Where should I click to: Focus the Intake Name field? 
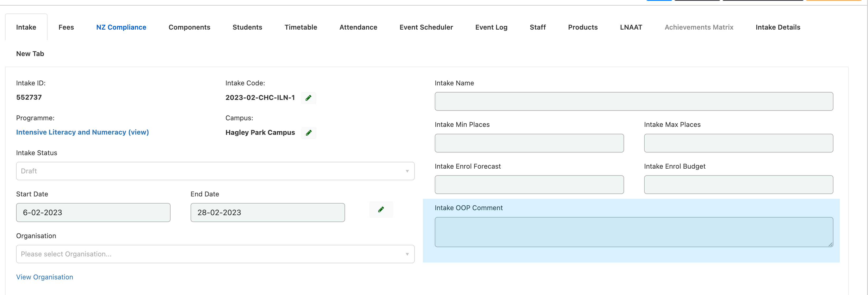click(634, 102)
